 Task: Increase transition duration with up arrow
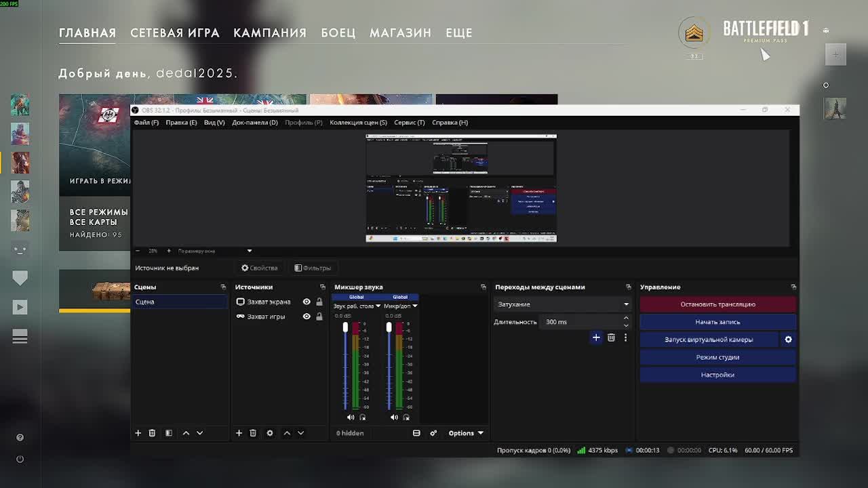(626, 319)
